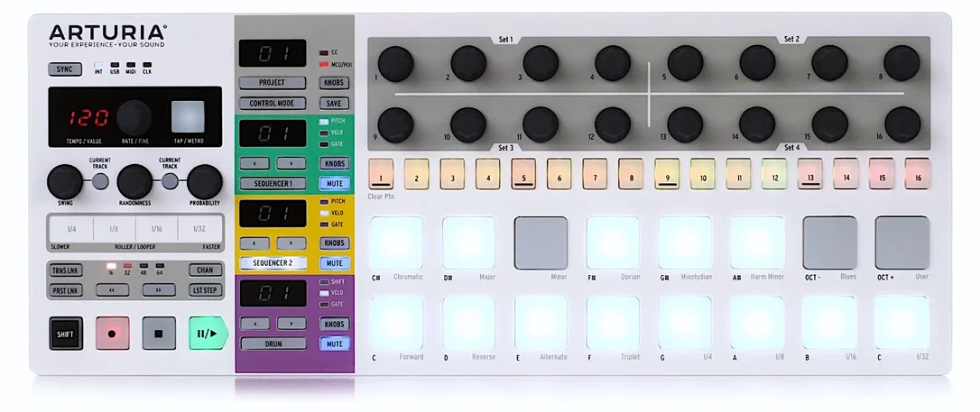The image size is (980, 412).
Task: Toggle MUTE on the Drum track
Action: point(335,343)
